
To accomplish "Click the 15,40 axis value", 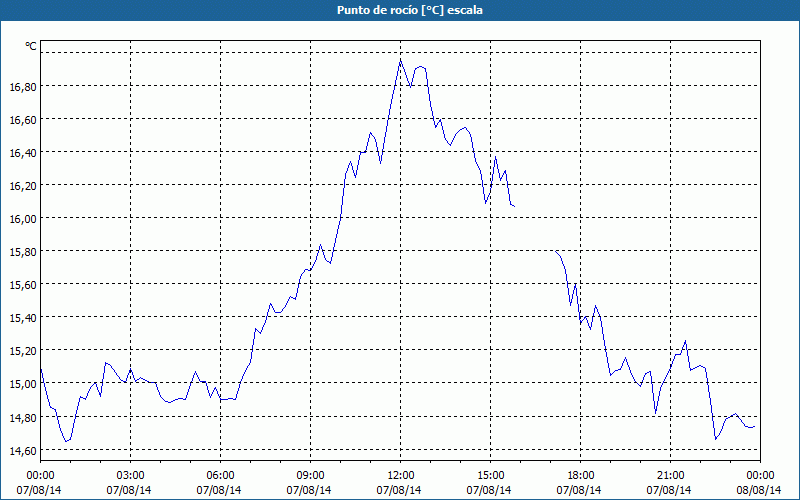I will 23,318.
